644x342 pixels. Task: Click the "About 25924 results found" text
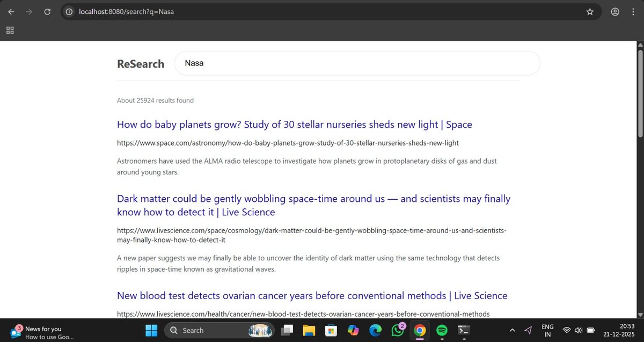click(155, 100)
